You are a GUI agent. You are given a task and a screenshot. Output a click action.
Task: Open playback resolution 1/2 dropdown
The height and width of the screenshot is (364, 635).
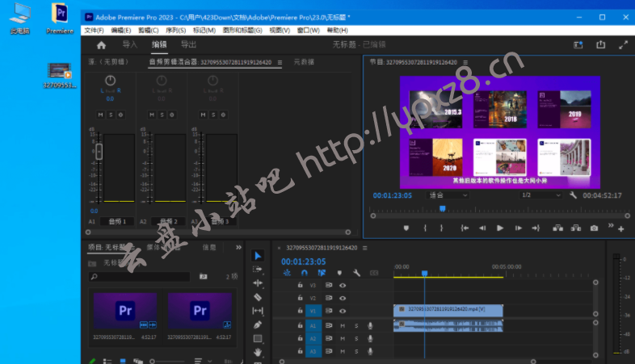coord(541,195)
